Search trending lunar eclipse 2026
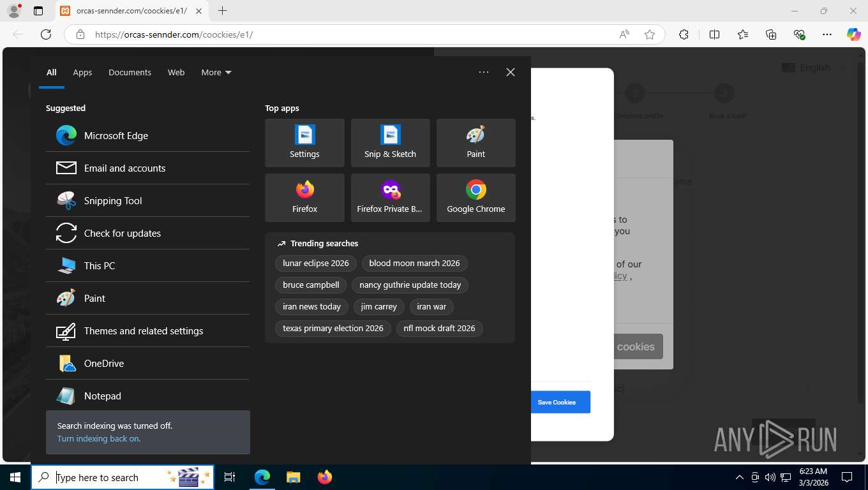Viewport: 868px width, 490px height. tap(316, 263)
